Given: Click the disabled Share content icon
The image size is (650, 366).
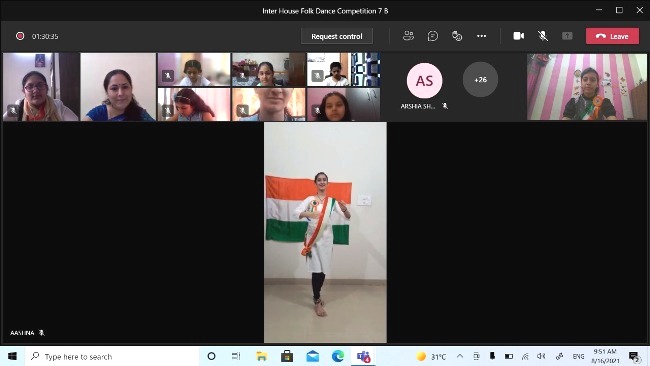Looking at the screenshot, I should click(x=567, y=36).
